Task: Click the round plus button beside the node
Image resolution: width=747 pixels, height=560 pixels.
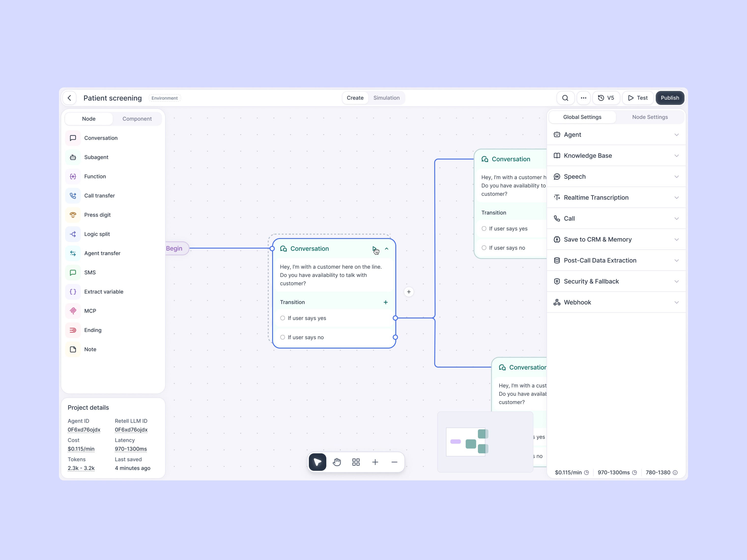Action: click(x=409, y=292)
